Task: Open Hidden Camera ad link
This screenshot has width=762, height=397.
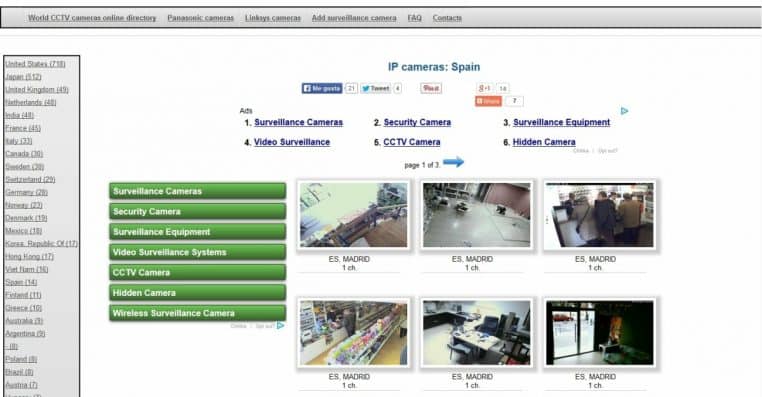Action: [x=544, y=142]
